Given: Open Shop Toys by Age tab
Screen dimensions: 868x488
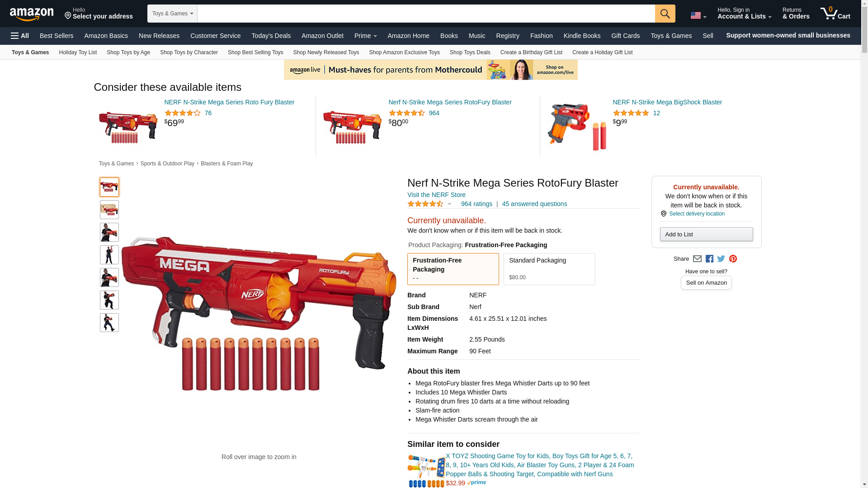Looking at the screenshot, I should pyautogui.click(x=128, y=52).
